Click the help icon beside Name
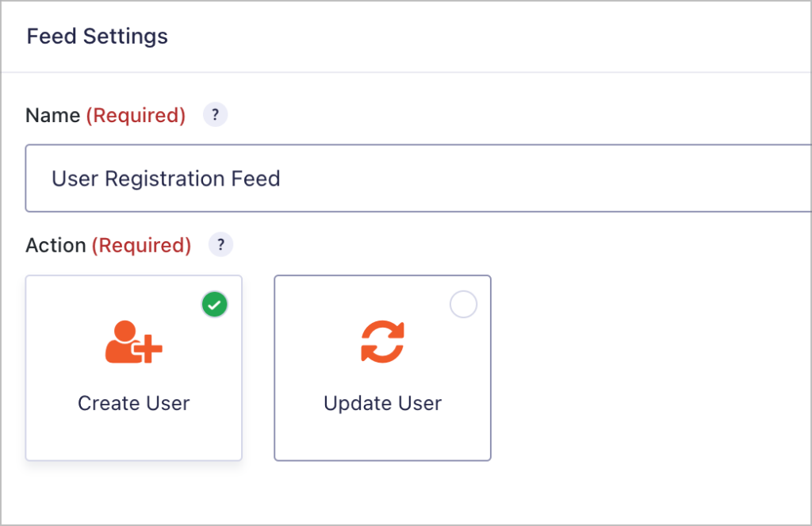Image resolution: width=812 pixels, height=526 pixels. [x=215, y=115]
